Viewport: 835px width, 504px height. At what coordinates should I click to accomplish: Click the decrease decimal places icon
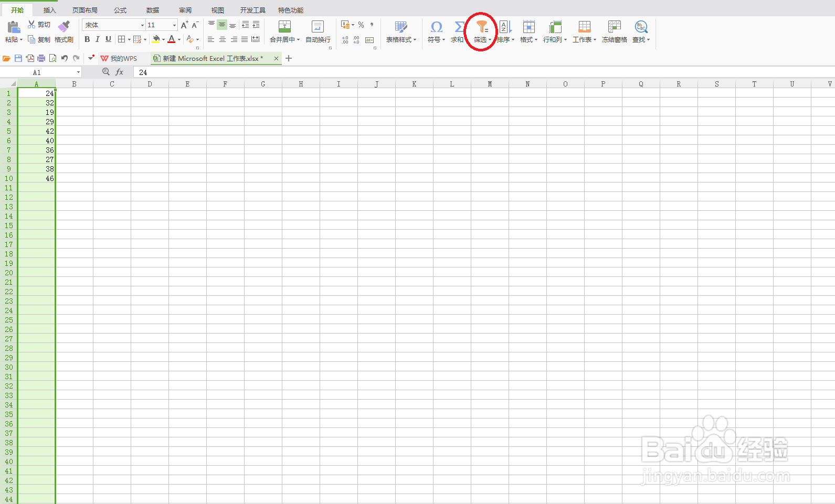(356, 40)
